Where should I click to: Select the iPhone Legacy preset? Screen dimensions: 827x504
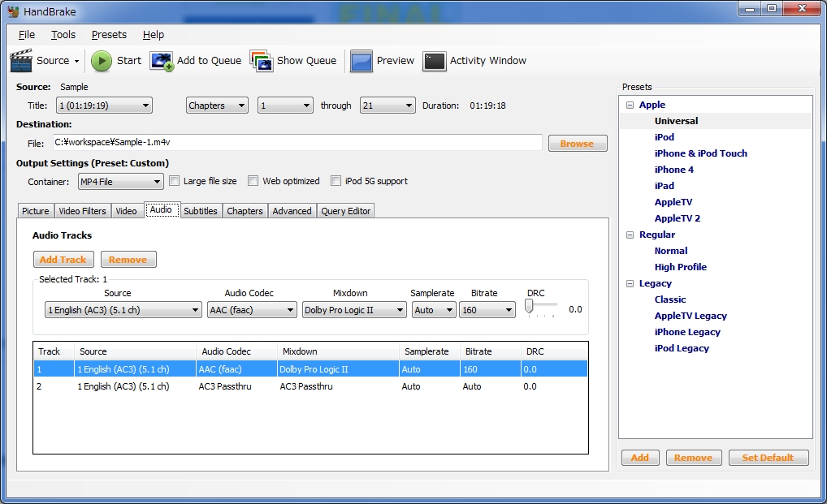pos(688,332)
